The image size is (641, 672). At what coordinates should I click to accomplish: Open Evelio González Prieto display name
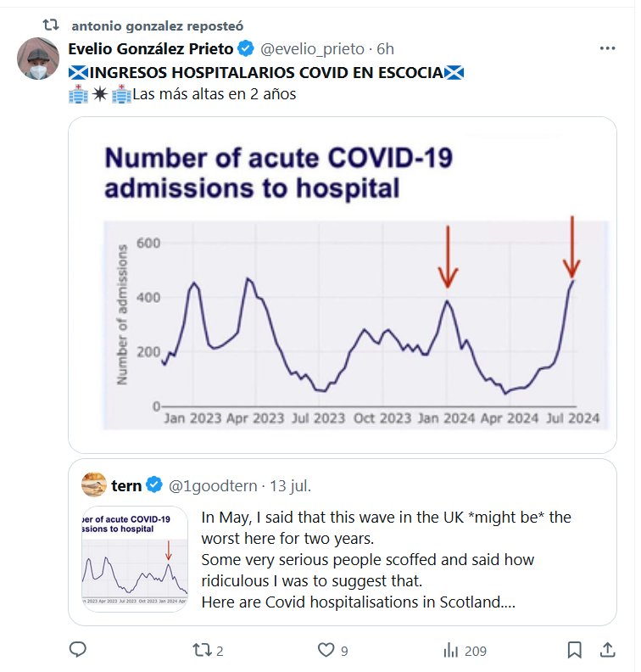coord(151,48)
